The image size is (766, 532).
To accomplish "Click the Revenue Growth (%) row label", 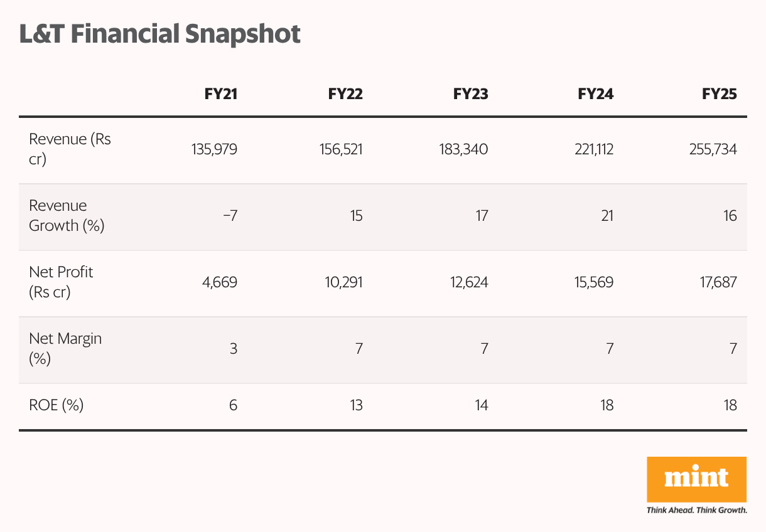I will (67, 216).
